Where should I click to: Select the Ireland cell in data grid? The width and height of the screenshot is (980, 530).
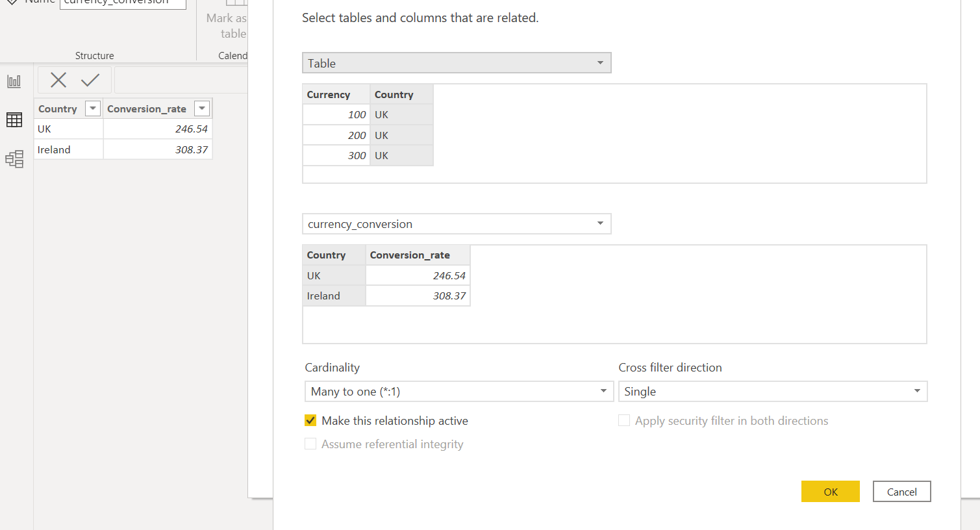pos(69,149)
